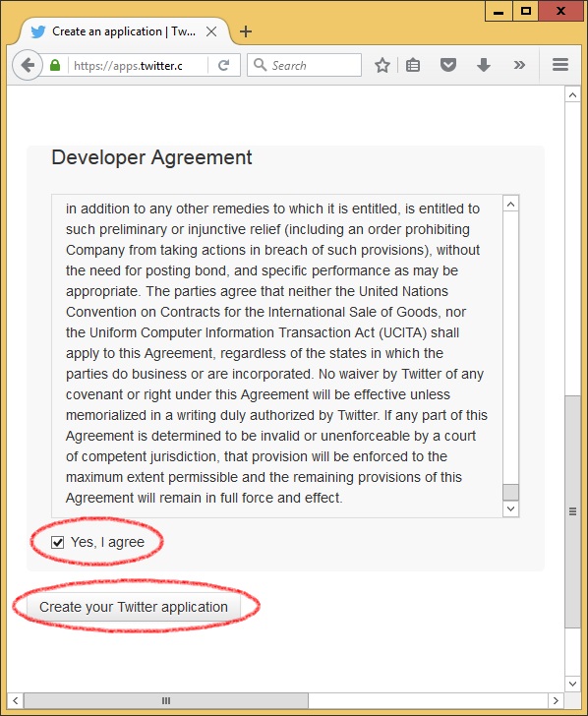Close the Twitter application tab
The height and width of the screenshot is (716, 588).
210,31
